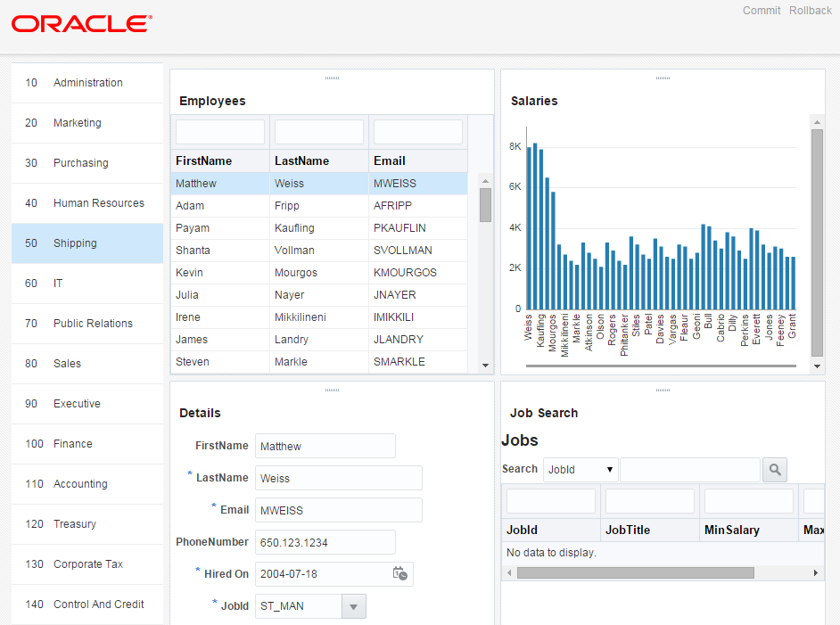Click the Email field showing MWEISS
Image resolution: width=840 pixels, height=625 pixels.
click(339, 510)
